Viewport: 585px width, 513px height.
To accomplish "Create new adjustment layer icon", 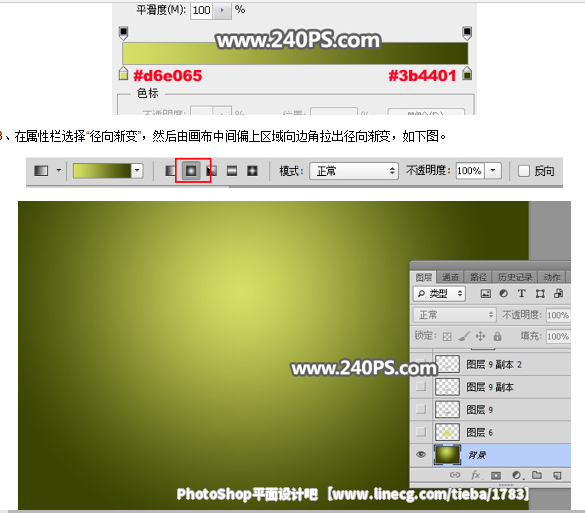I will 517,475.
